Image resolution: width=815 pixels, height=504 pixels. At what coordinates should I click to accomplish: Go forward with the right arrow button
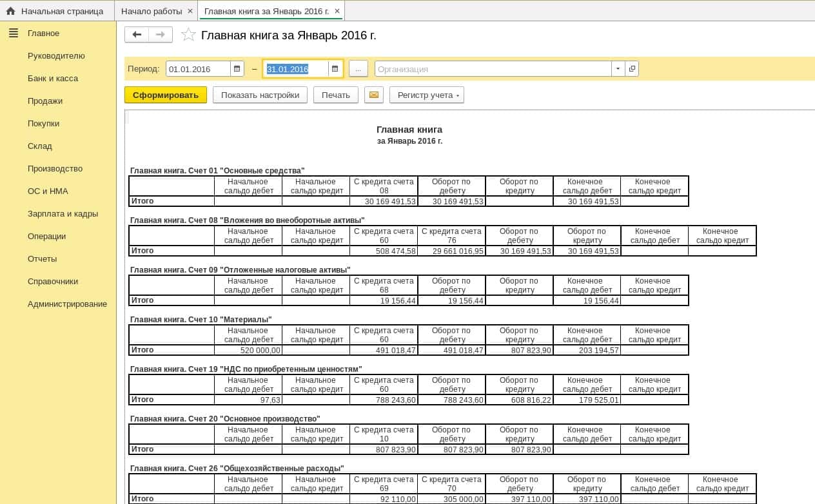[161, 35]
